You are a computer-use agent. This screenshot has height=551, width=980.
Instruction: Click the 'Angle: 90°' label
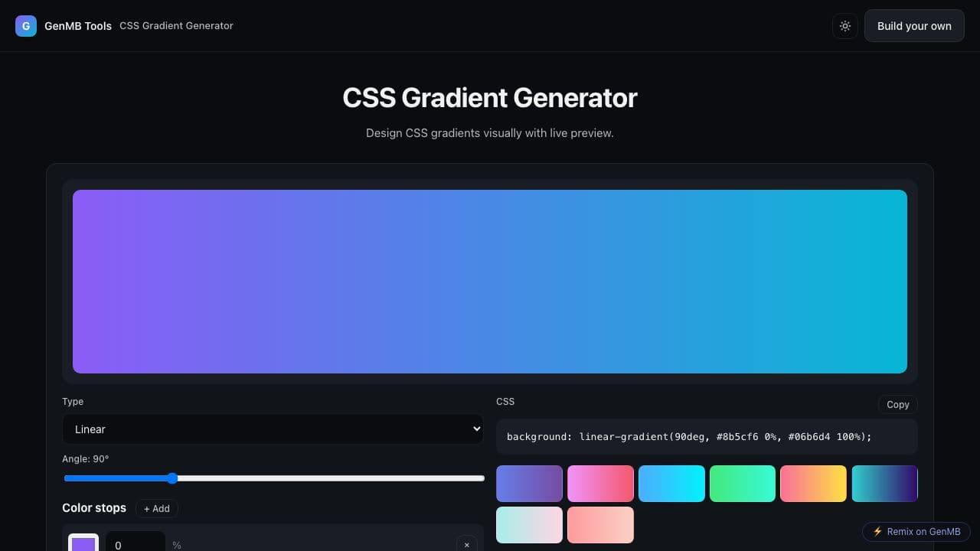[x=86, y=459]
